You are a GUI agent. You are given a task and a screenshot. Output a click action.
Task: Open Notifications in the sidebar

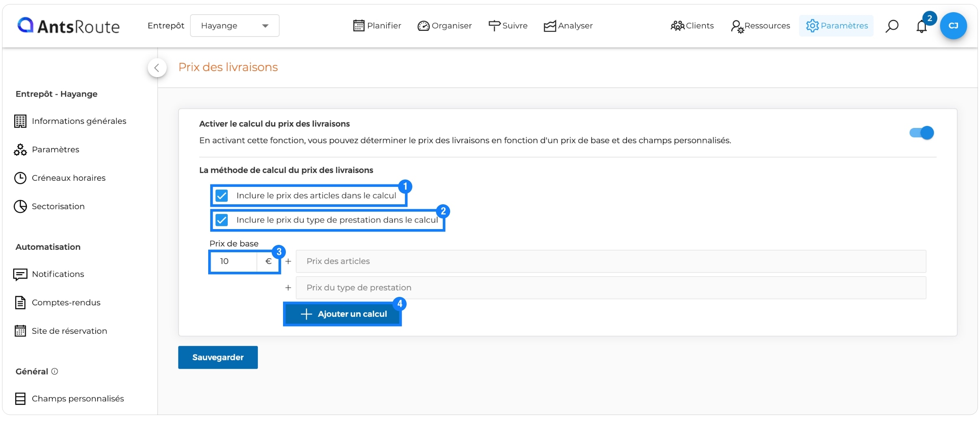(x=49, y=274)
